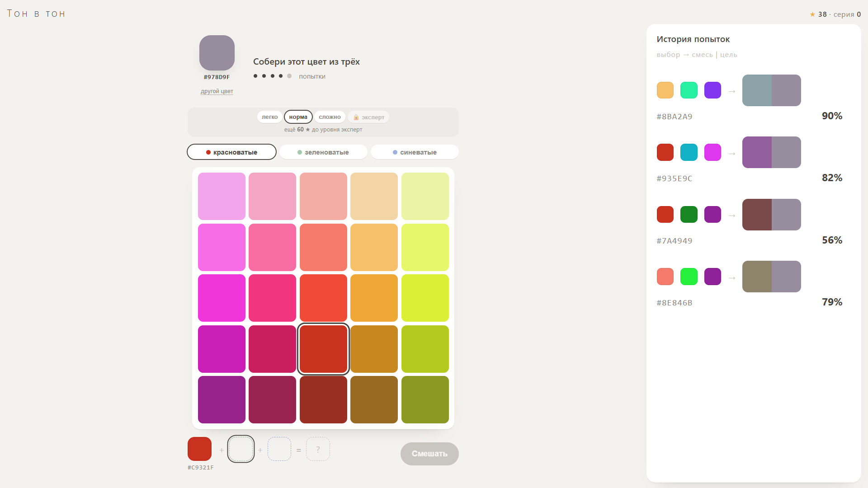Pick the amber orange swatch in third row
Screen dimensions: 868x488
coord(374,298)
